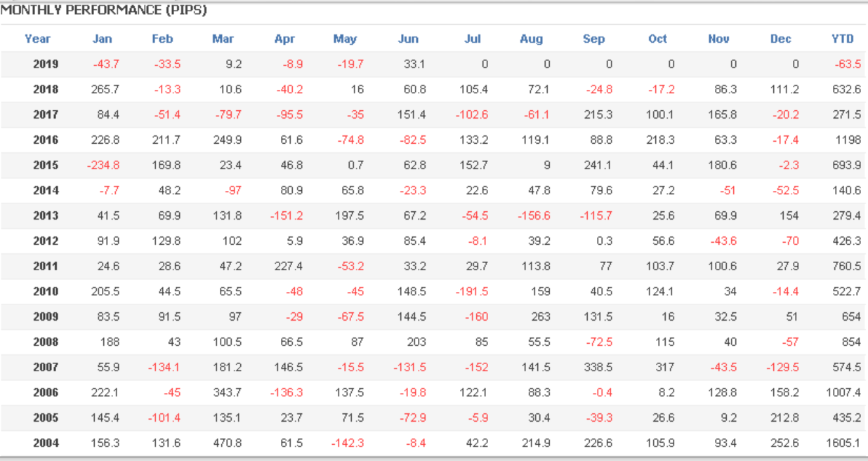Select the Mar column header
The width and height of the screenshot is (868, 461).
(x=223, y=39)
